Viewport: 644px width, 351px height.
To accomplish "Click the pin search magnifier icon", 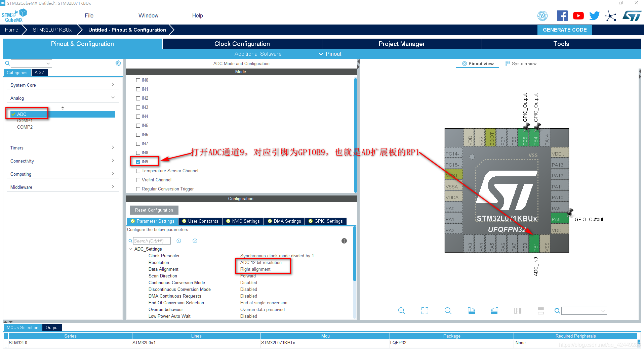I will point(557,311).
